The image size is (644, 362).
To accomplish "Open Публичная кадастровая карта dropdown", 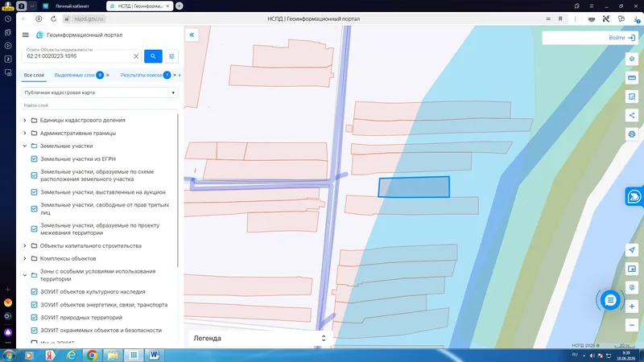I will 100,93.
